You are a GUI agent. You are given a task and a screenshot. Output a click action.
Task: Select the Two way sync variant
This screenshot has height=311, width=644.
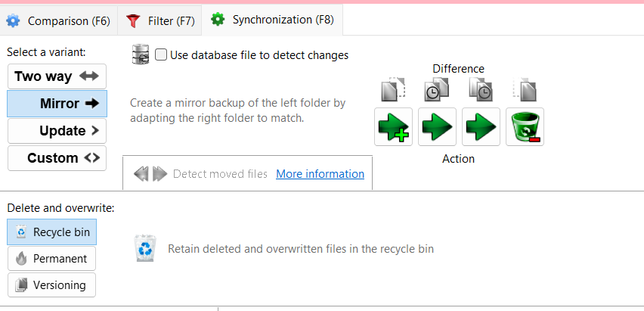click(57, 76)
